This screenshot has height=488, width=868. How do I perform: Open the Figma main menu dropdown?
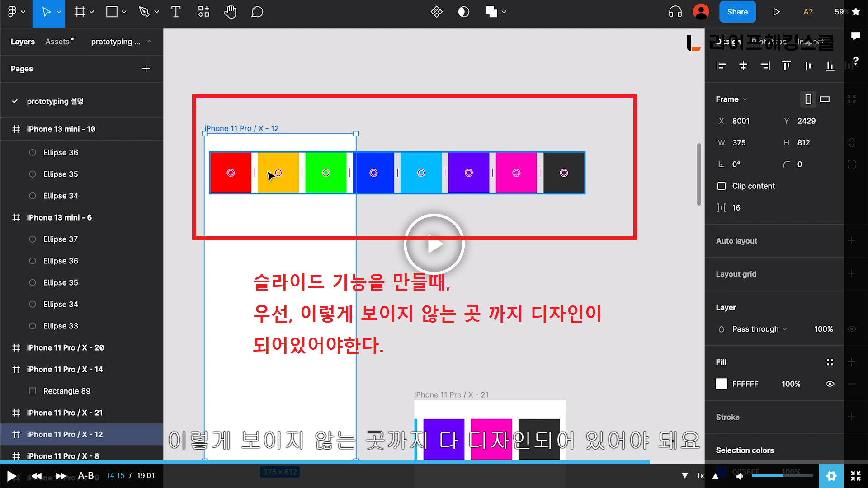point(16,12)
